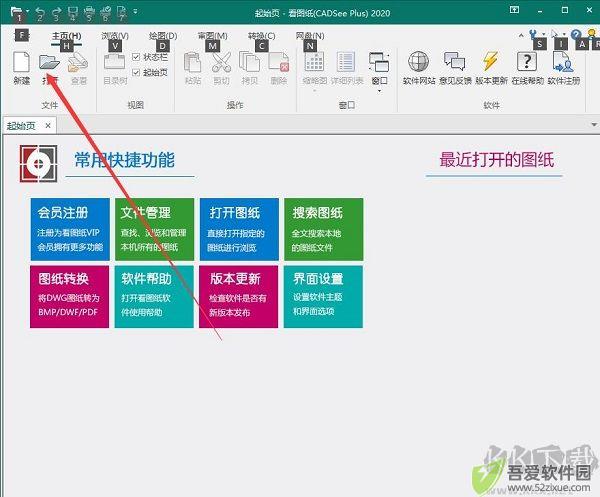Open the 软件网站 globe icon

pos(418,62)
